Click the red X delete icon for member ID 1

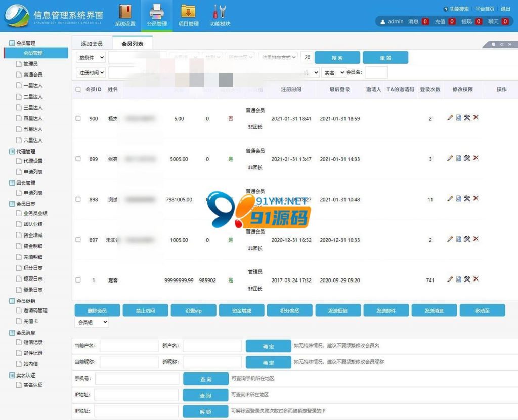click(476, 279)
